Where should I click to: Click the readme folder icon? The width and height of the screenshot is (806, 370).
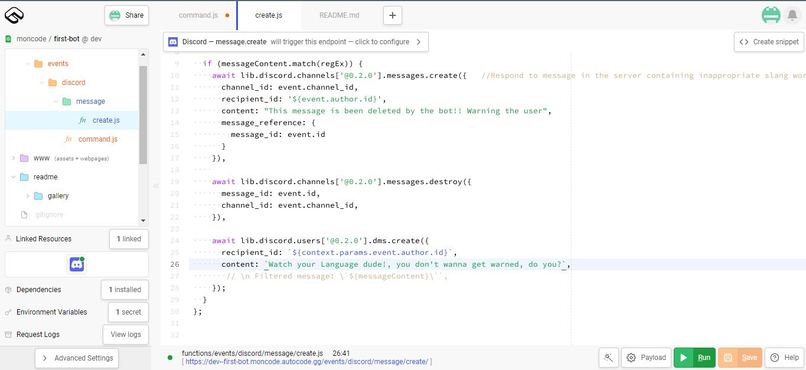tap(24, 177)
